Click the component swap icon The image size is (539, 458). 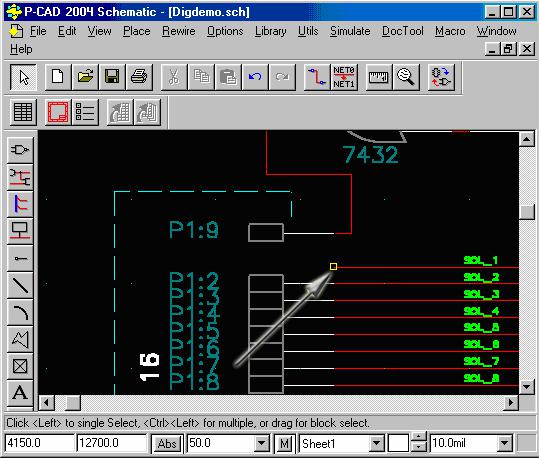[441, 77]
